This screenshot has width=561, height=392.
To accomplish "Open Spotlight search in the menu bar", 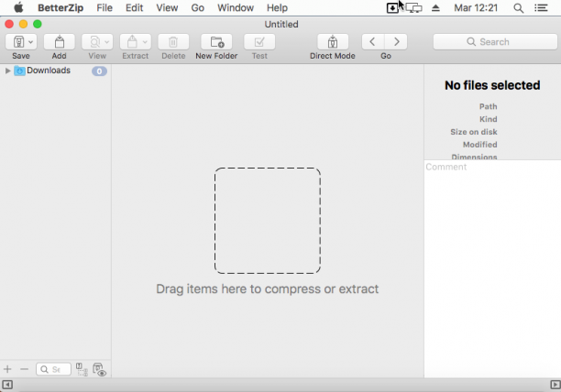I will coord(519,8).
